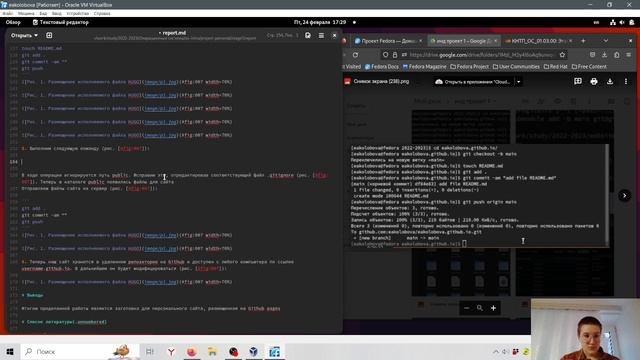Reset zoom with magnifier icon

(x=480, y=308)
